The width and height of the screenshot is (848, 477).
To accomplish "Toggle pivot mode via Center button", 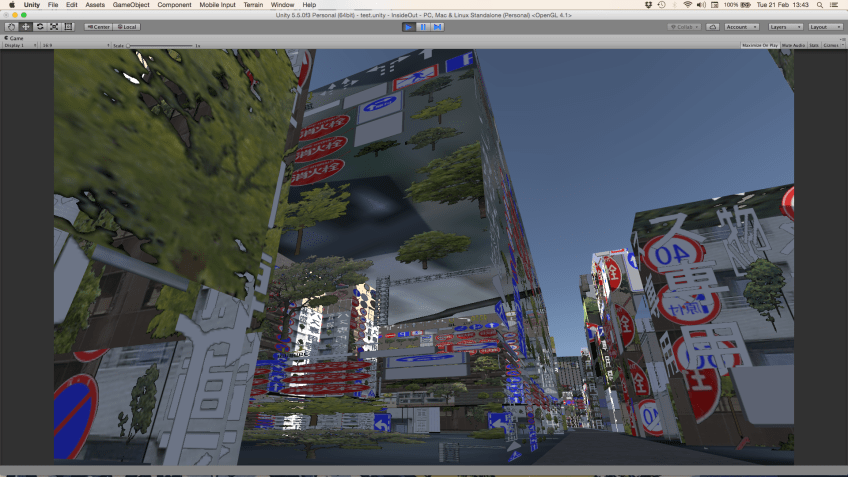I will tap(97, 27).
